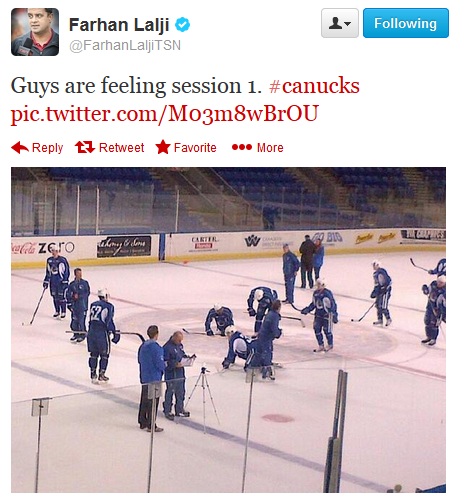The height and width of the screenshot is (502, 470).
Task: Open the Farhan Lalji display name
Action: [119, 25]
